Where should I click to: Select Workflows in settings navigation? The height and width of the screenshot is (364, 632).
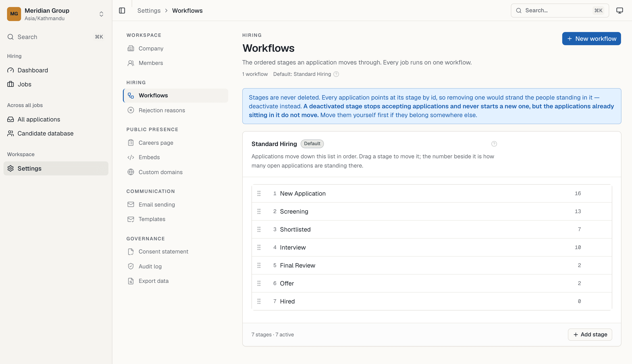click(175, 96)
